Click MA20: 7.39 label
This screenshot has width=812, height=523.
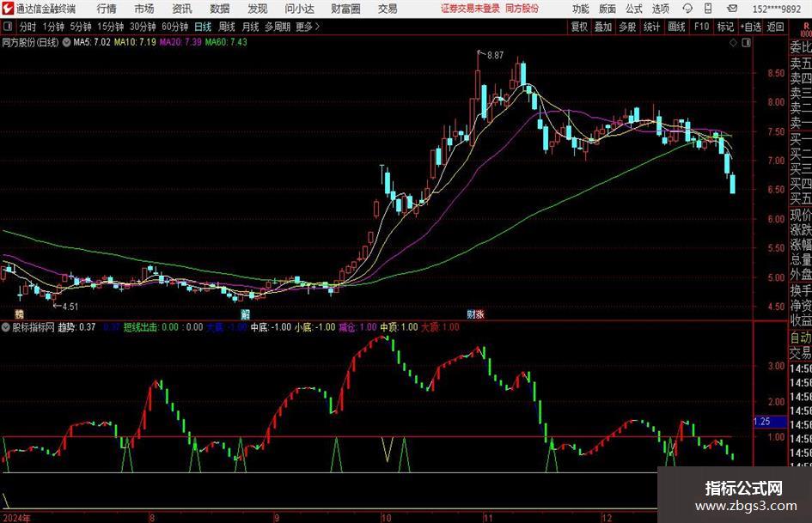click(180, 42)
